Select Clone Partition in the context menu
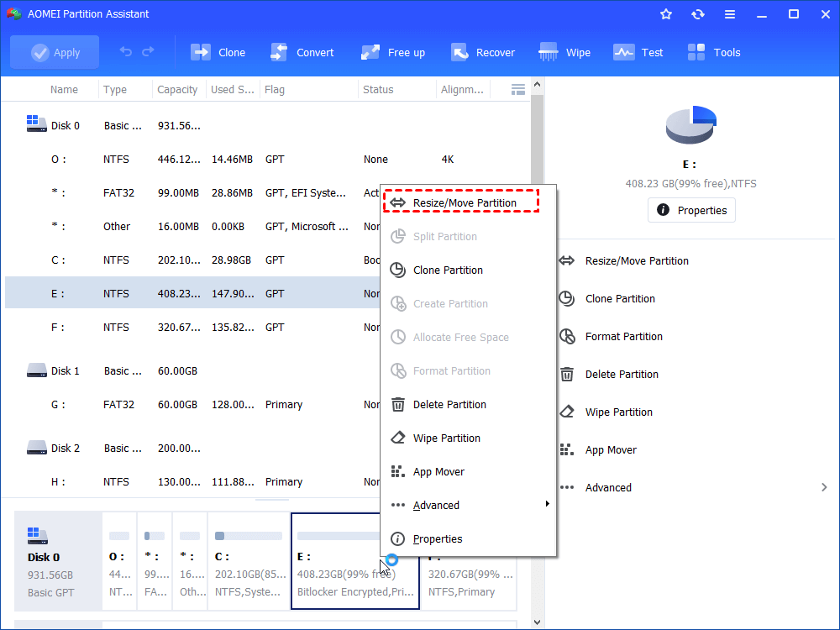 (x=447, y=270)
